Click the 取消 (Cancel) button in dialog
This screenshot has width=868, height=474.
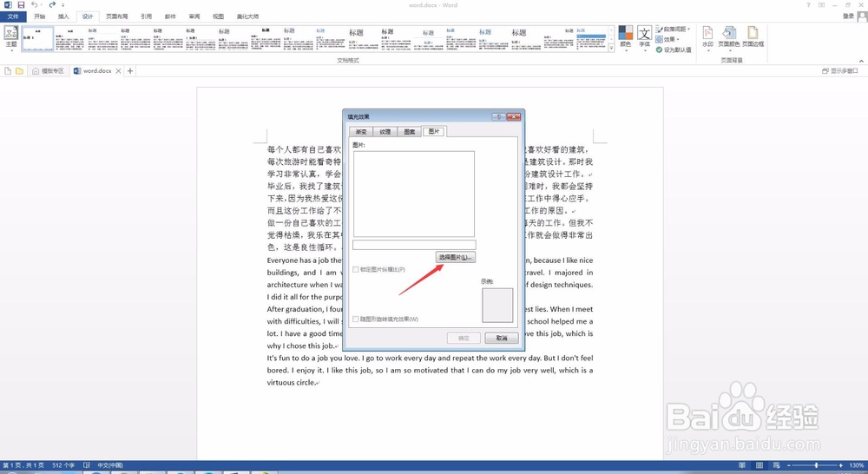pos(502,338)
